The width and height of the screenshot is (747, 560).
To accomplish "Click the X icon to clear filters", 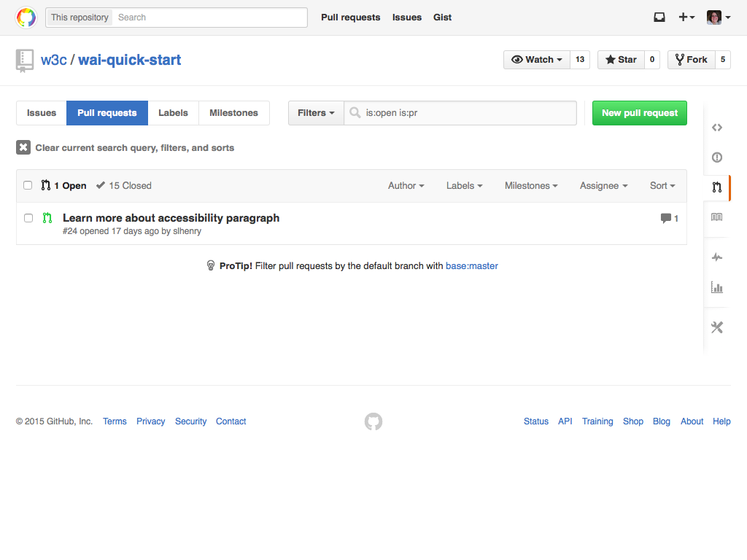I will coord(23,147).
